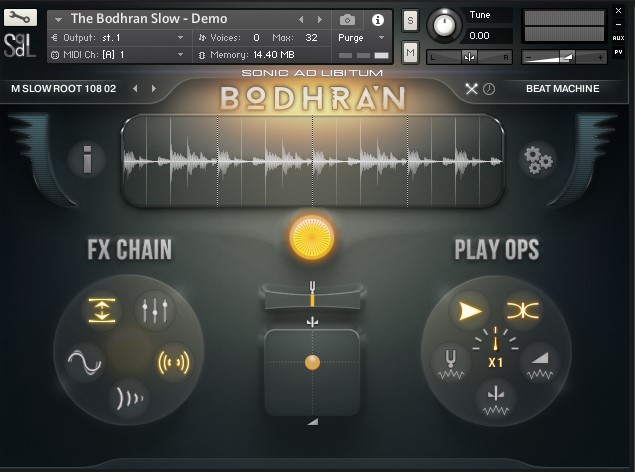
Task: Click the Max voices value 32
Action: [311, 38]
